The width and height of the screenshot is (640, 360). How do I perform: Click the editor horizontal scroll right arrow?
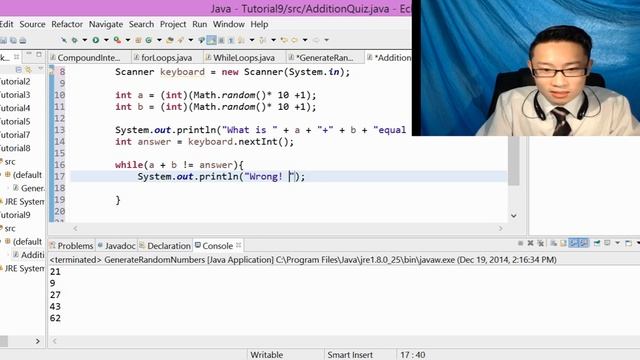[x=500, y=229]
